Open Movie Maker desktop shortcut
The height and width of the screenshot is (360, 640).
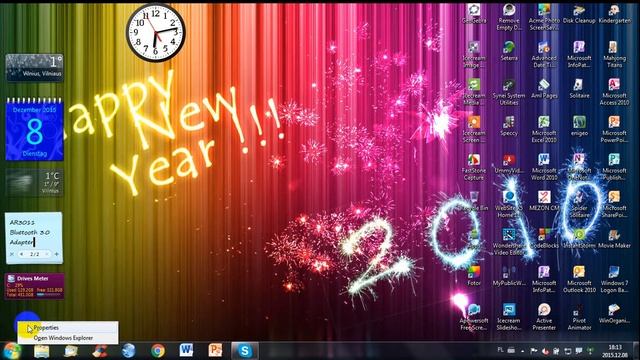pyautogui.click(x=614, y=238)
